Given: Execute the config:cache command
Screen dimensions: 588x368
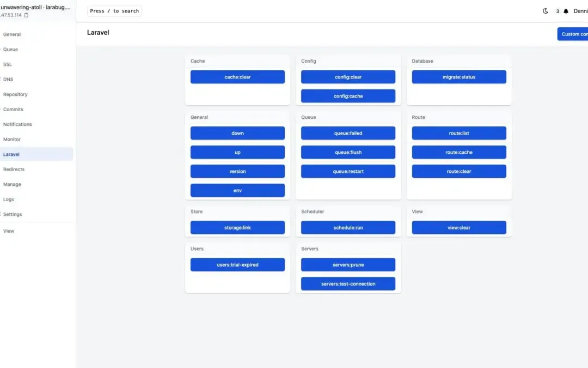Looking at the screenshot, I should [348, 96].
